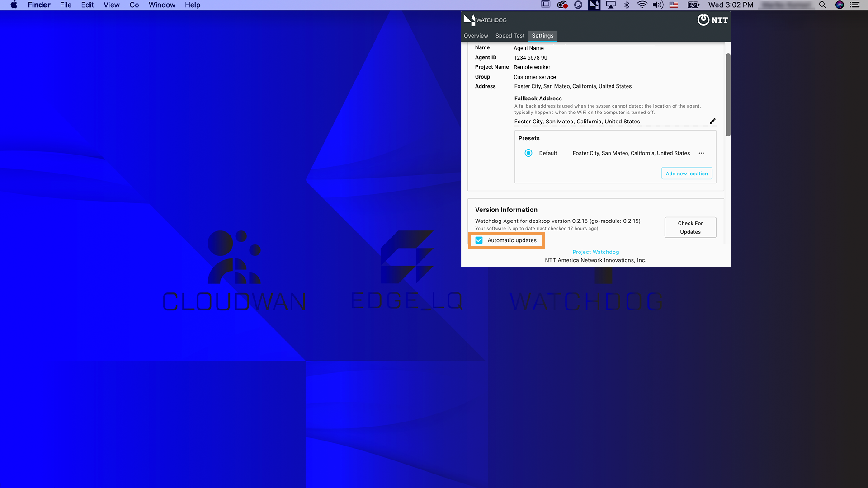Open the Wi-Fi status menu
Viewport: 868px width, 488px height.
pyautogui.click(x=642, y=5)
